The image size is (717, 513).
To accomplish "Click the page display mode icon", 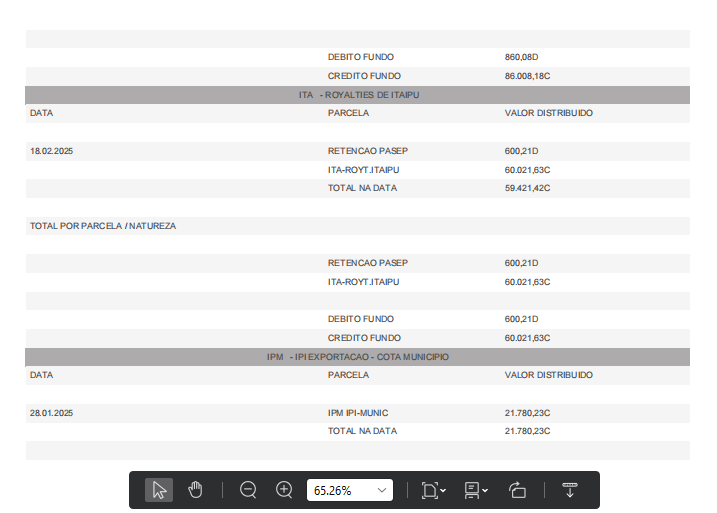I will coord(472,490).
